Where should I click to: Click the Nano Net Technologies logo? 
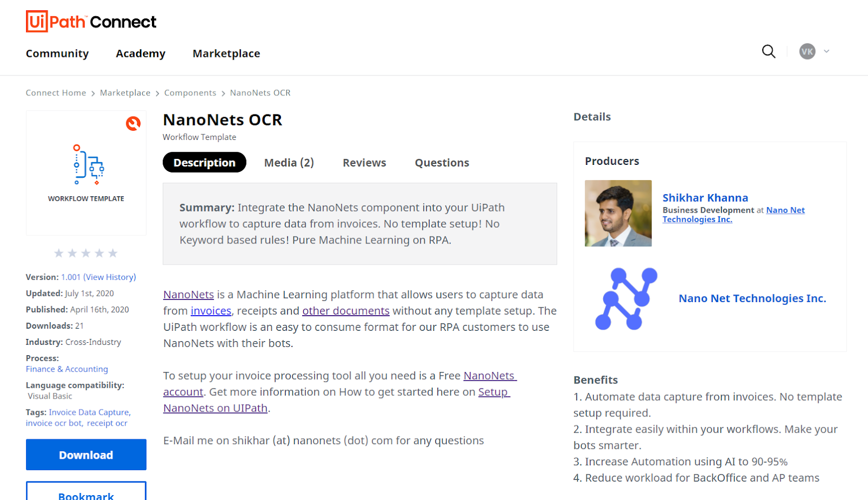coord(626,299)
